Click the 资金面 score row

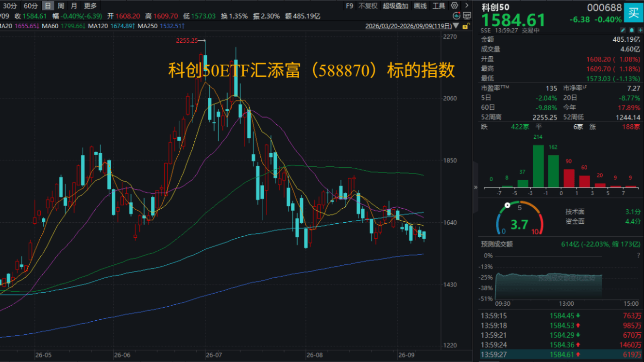pyautogui.click(x=603, y=221)
